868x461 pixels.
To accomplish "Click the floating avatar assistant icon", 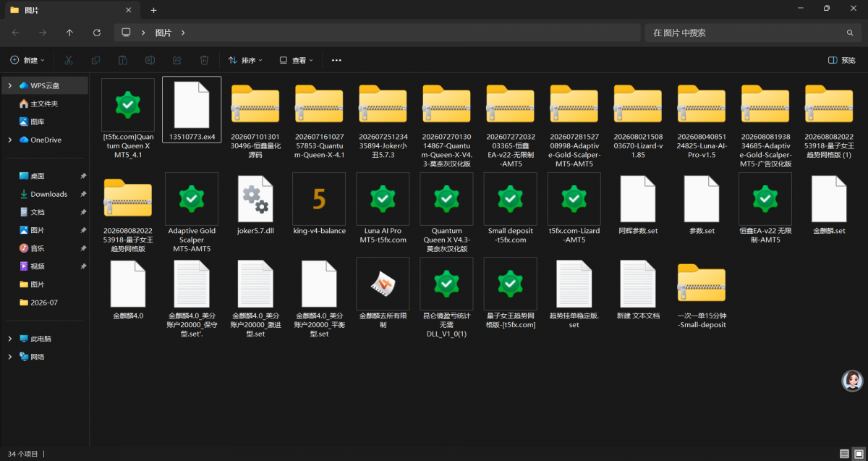I will click(854, 380).
